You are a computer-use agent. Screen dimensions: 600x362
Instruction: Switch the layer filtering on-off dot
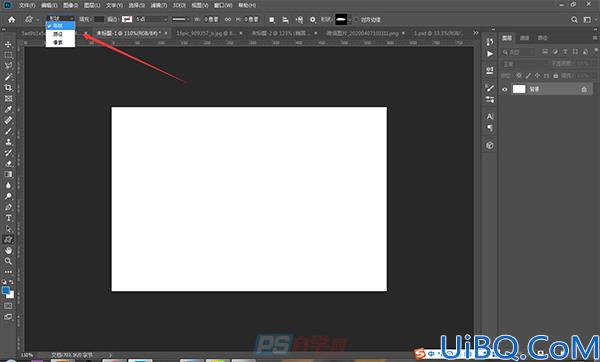coord(596,51)
